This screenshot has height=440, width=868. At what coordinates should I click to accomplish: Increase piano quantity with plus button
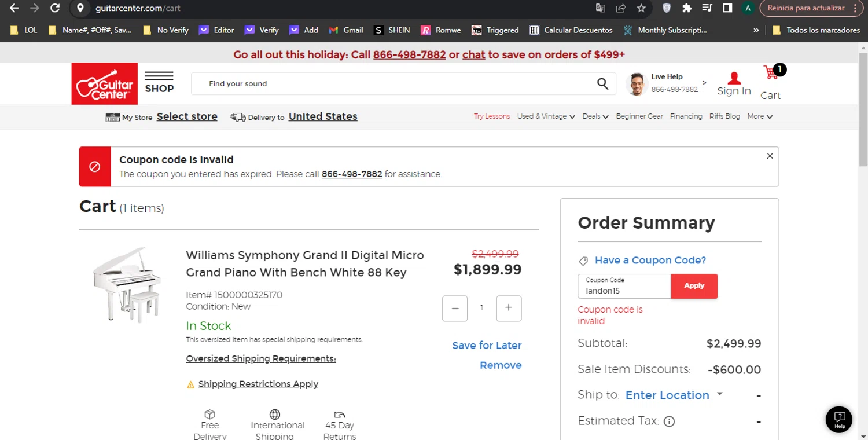(x=509, y=308)
